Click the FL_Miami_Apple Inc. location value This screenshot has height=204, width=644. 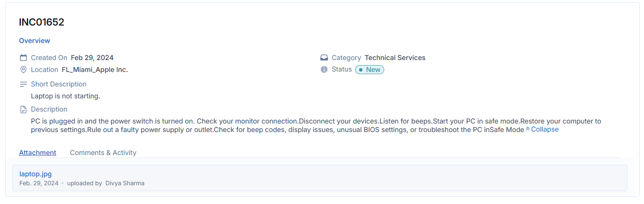pyautogui.click(x=95, y=69)
